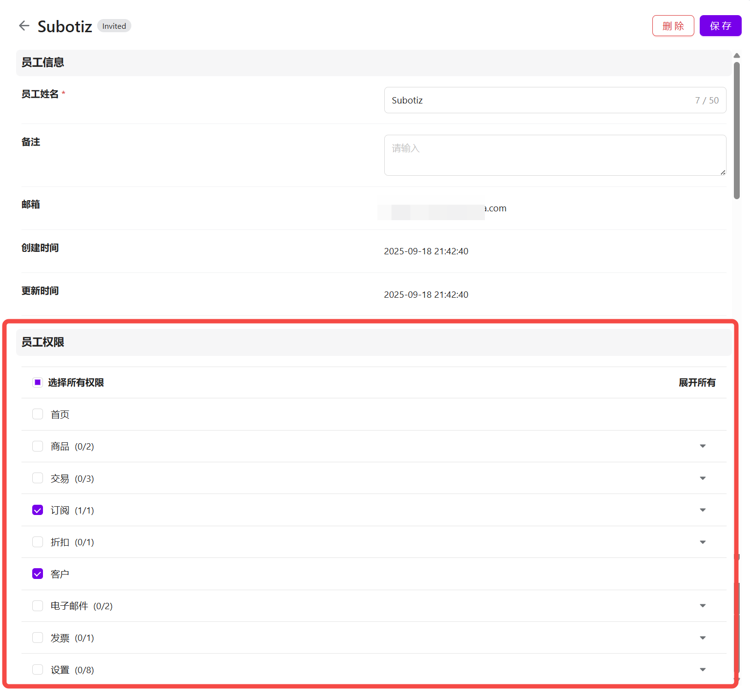The image size is (750, 700).
Task: Expand the 折扣 permission row arrow
Action: (703, 542)
